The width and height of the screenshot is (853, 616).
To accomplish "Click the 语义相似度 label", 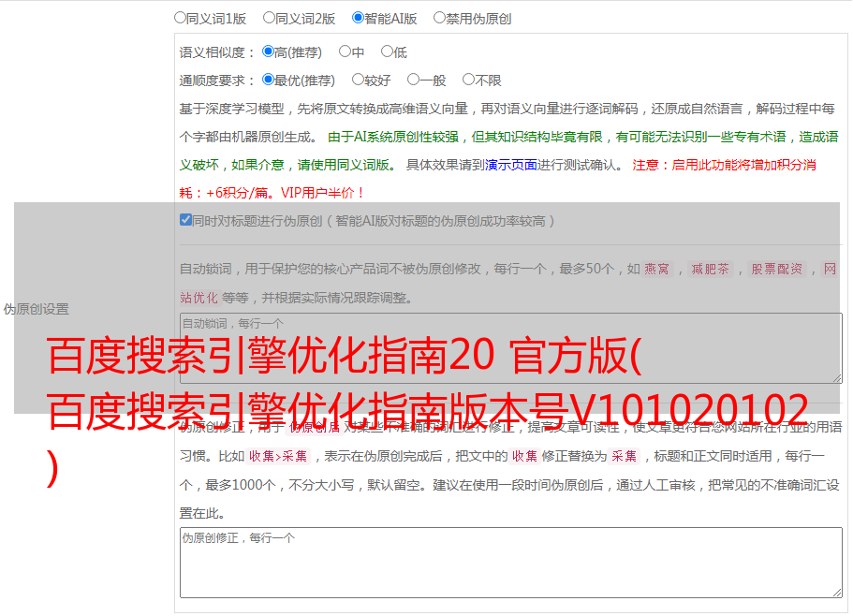I will tap(217, 52).
